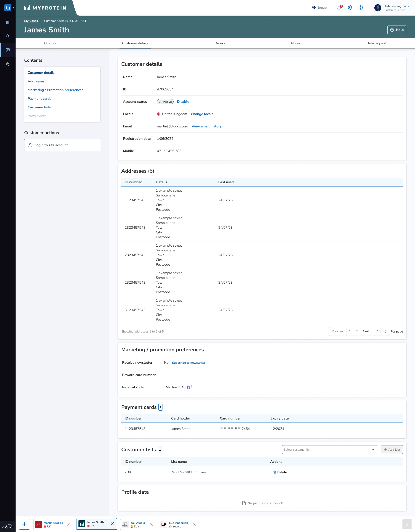Go to addresses page 2
This screenshot has height=532, width=415.
[357, 331]
